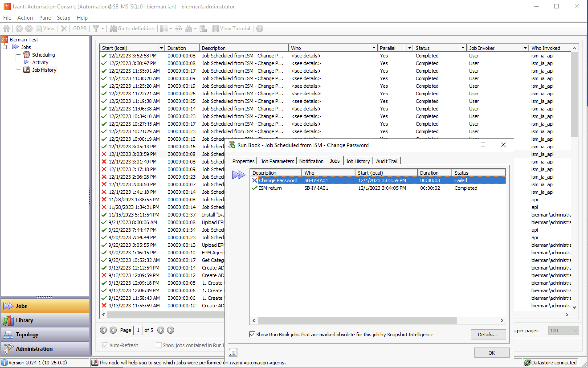Click the Delete X toolbar icon
This screenshot has width=588, height=368.
(64, 29)
